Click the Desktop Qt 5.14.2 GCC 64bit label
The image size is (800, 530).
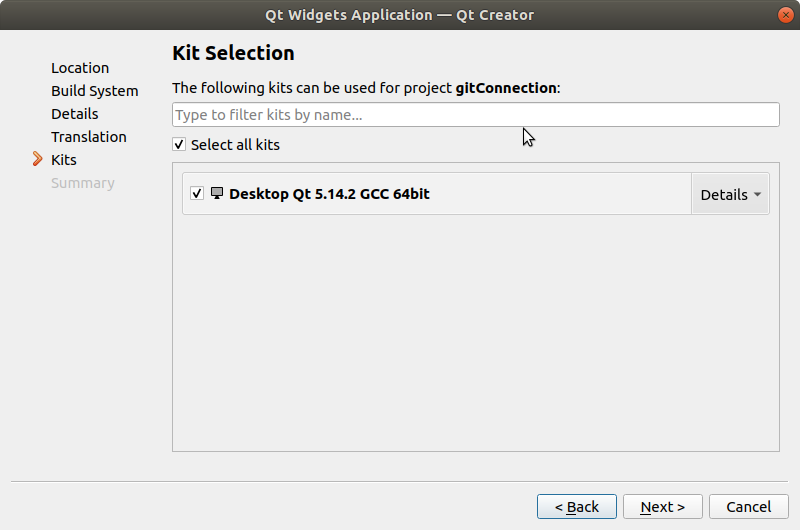click(329, 194)
